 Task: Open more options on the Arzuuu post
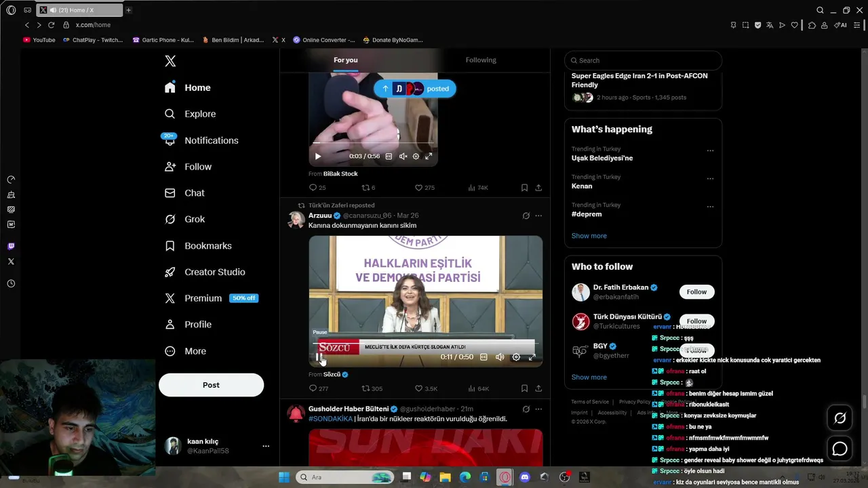coord(538,216)
